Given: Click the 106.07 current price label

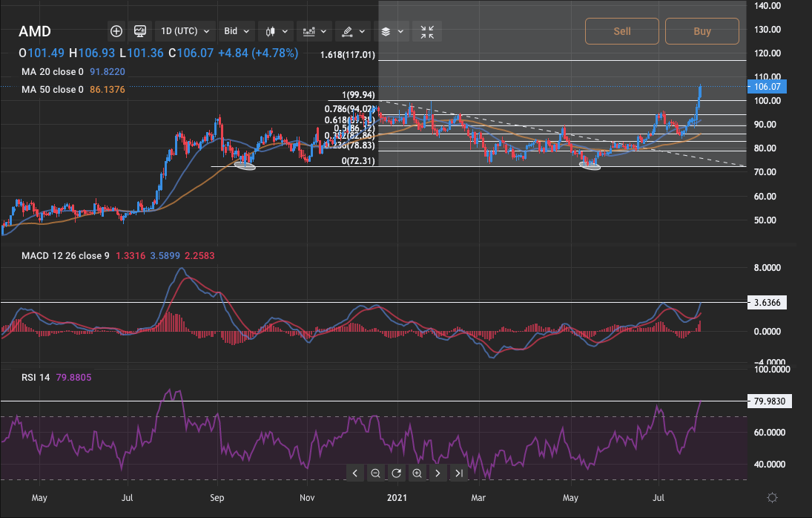Looking at the screenshot, I should pos(767,87).
